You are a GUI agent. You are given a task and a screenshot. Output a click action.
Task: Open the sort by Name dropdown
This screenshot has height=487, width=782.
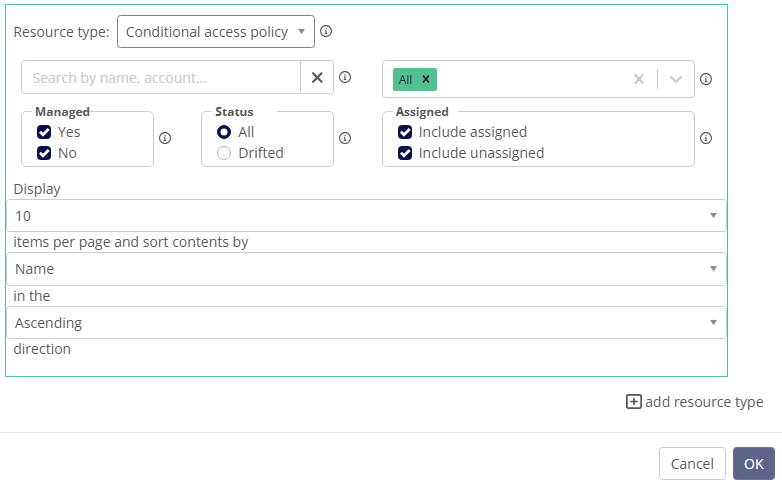click(x=367, y=269)
